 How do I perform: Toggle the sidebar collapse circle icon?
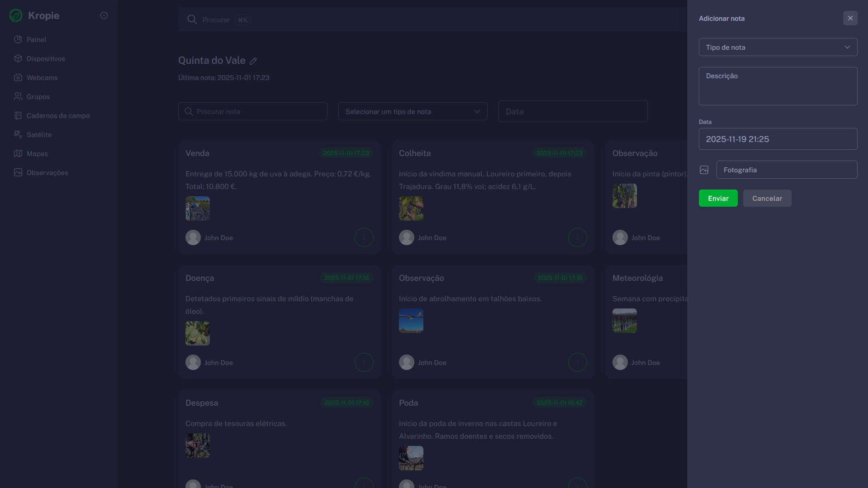(104, 16)
